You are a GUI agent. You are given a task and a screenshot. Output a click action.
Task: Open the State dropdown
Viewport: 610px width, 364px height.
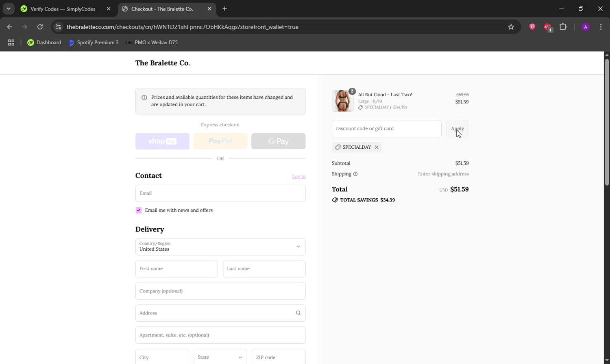coord(220,357)
